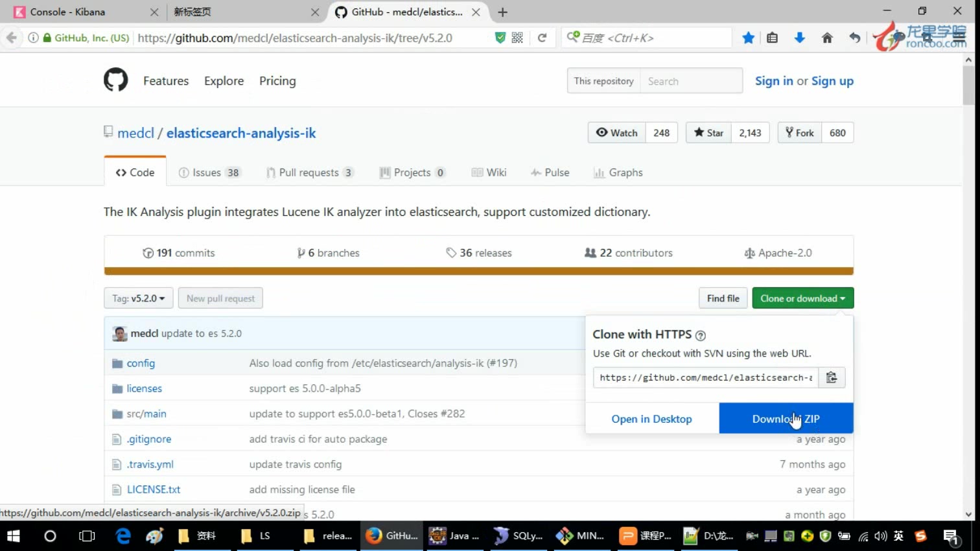Open the Pulse tab
Viewport: 980px width, 551px height.
point(550,172)
